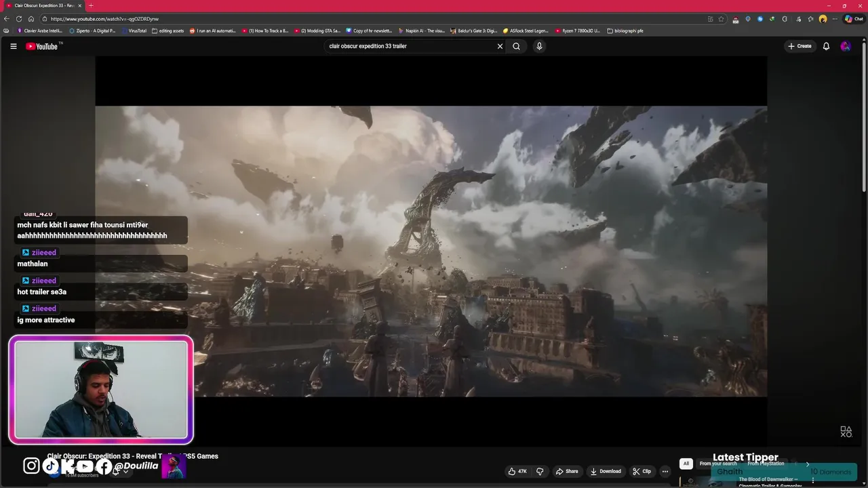Go to browser home page
Viewport: 868px width, 488px height.
(x=31, y=18)
